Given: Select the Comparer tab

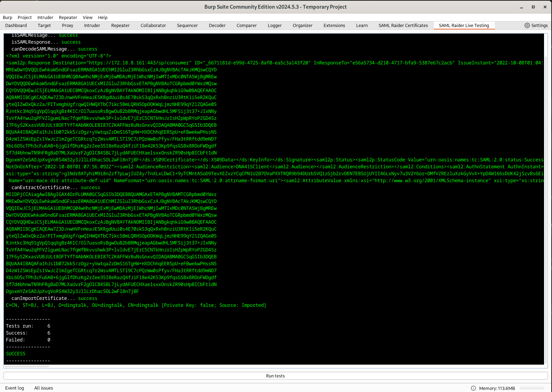Looking at the screenshot, I should click(x=247, y=25).
